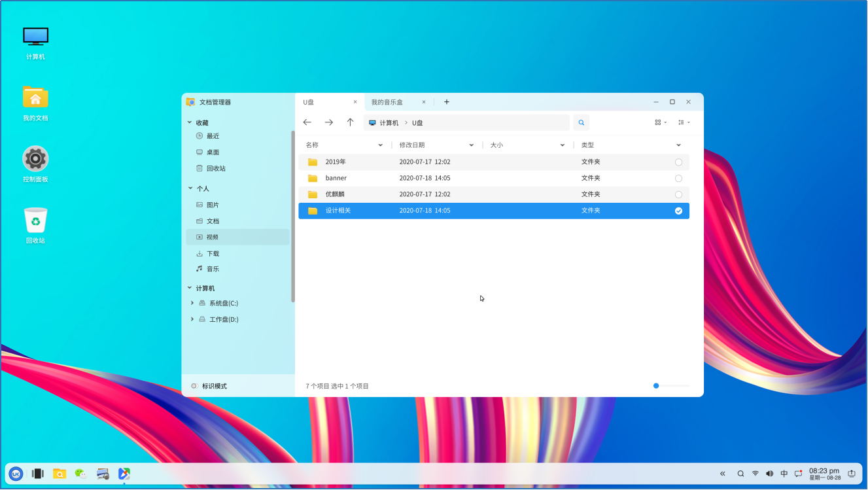
Task: Uncheck the 设计相关 folder selection circle
Action: coord(678,211)
